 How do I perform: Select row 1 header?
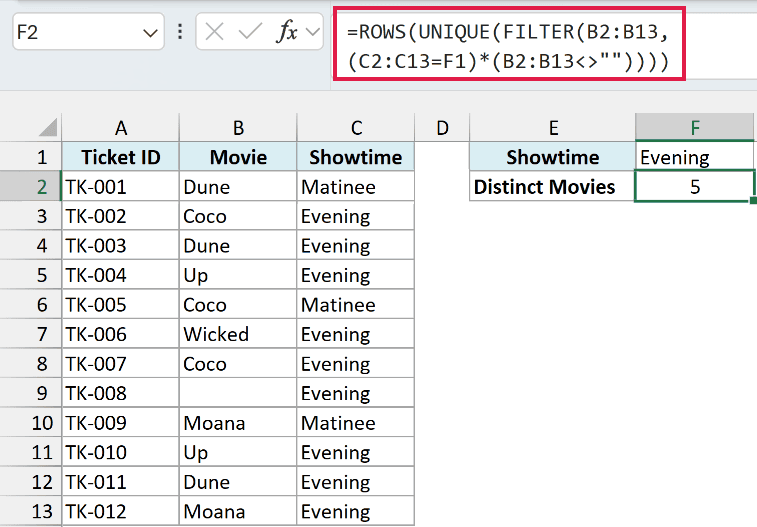click(31, 157)
